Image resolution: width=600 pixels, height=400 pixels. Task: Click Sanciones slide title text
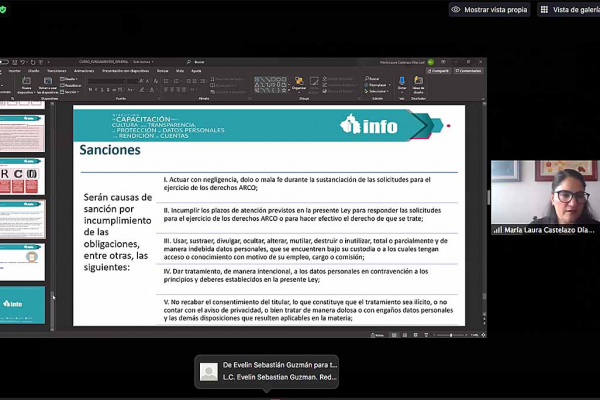(x=110, y=150)
